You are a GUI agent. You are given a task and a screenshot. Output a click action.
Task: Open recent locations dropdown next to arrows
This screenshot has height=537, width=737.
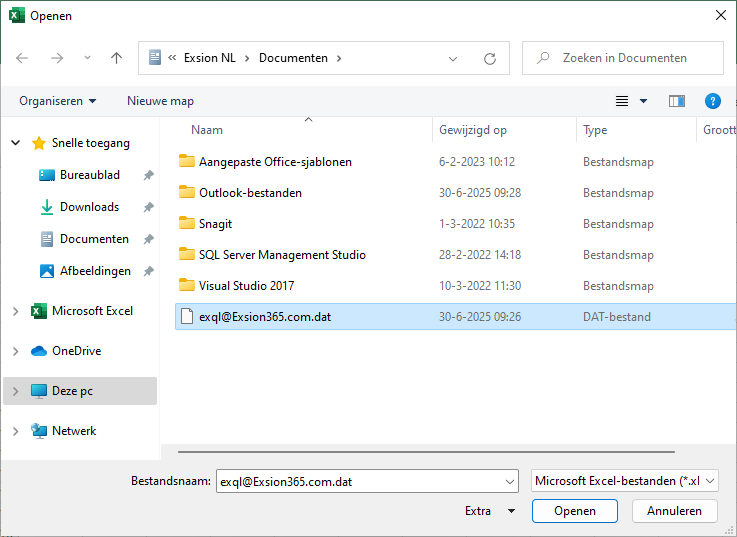coord(87,58)
